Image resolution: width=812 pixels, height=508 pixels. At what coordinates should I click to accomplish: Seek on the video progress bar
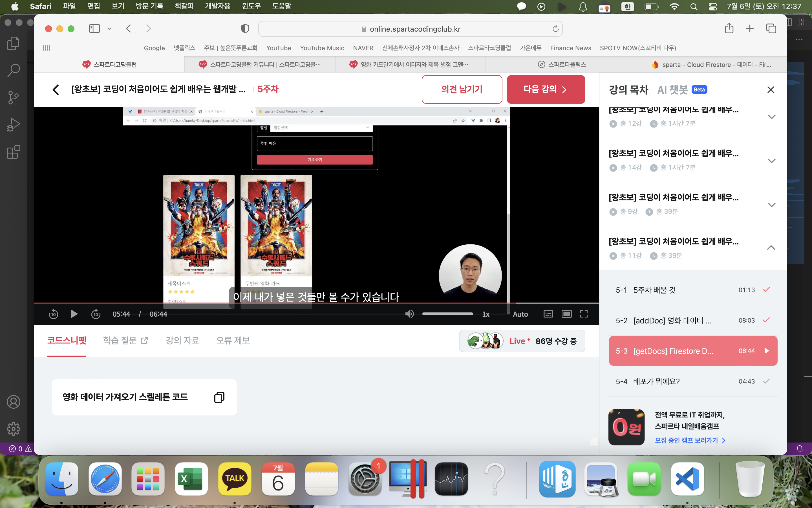coord(316,303)
